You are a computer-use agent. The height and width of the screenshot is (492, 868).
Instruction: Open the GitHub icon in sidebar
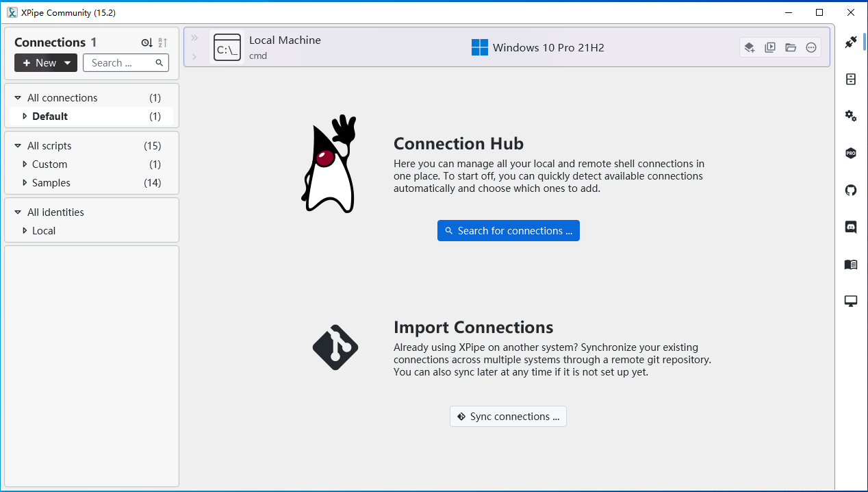click(x=851, y=190)
